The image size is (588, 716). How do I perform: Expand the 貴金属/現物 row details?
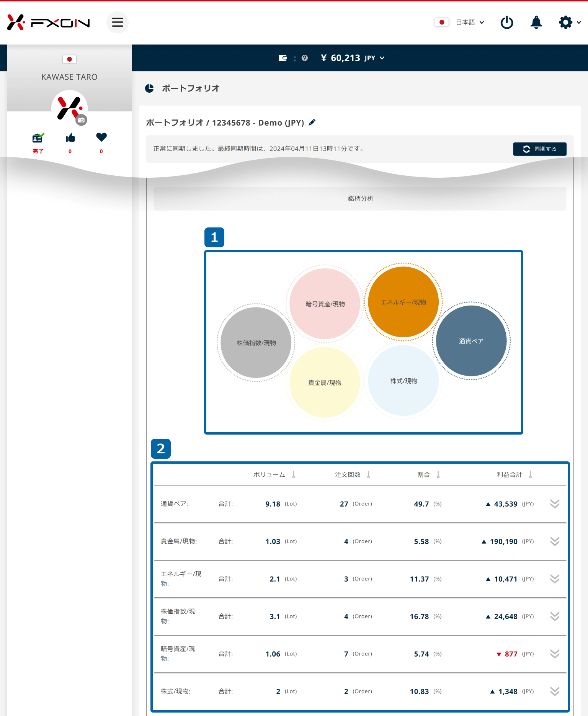tap(555, 541)
